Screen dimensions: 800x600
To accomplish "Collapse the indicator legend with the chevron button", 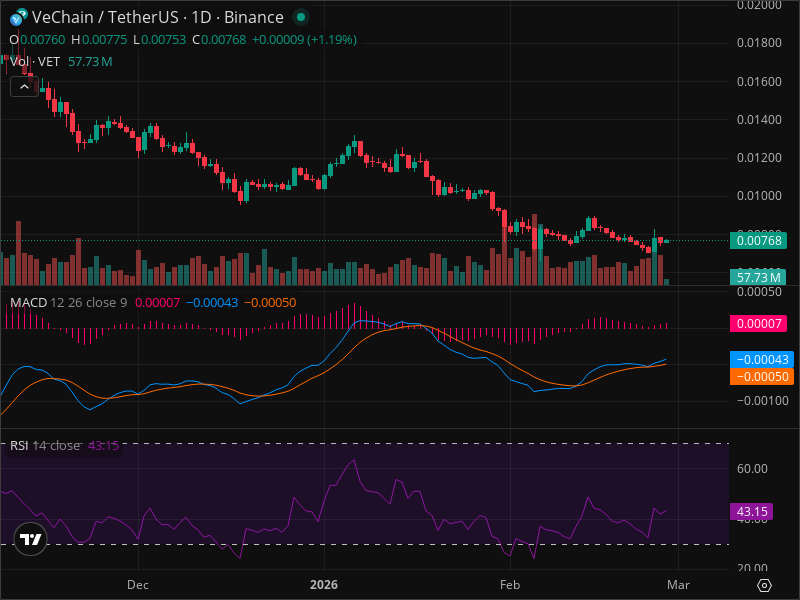I will [24, 87].
